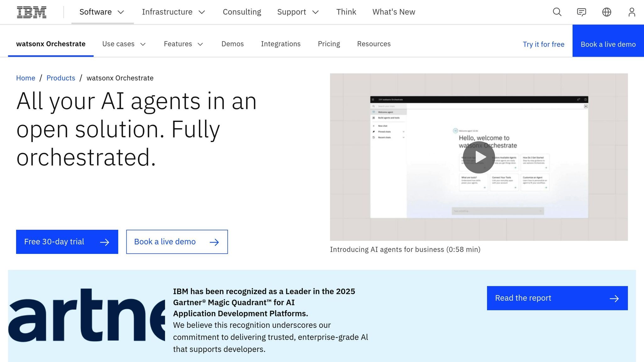This screenshot has width=644, height=362.
Task: Expand the Use cases dropdown
Action: point(124,44)
